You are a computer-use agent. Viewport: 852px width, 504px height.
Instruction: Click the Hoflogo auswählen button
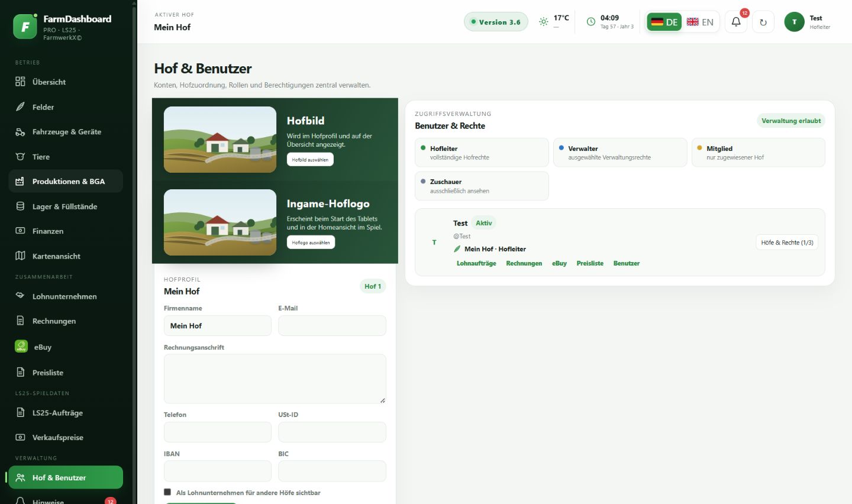coord(311,243)
